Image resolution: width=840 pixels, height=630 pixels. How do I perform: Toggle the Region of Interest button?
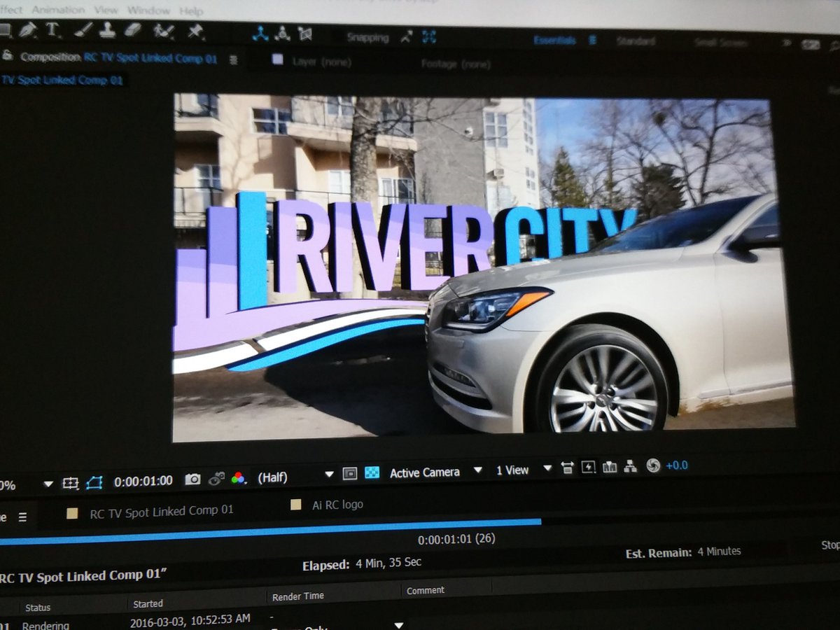[x=350, y=473]
